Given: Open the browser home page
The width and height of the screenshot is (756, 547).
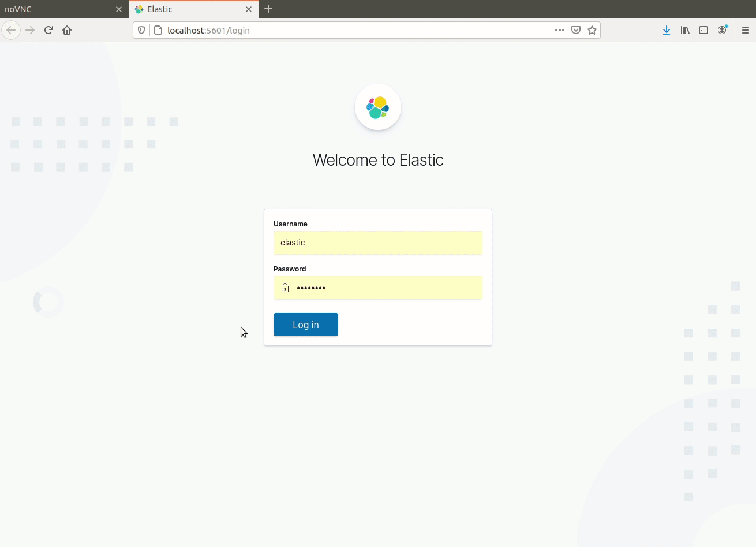Looking at the screenshot, I should coord(67,30).
